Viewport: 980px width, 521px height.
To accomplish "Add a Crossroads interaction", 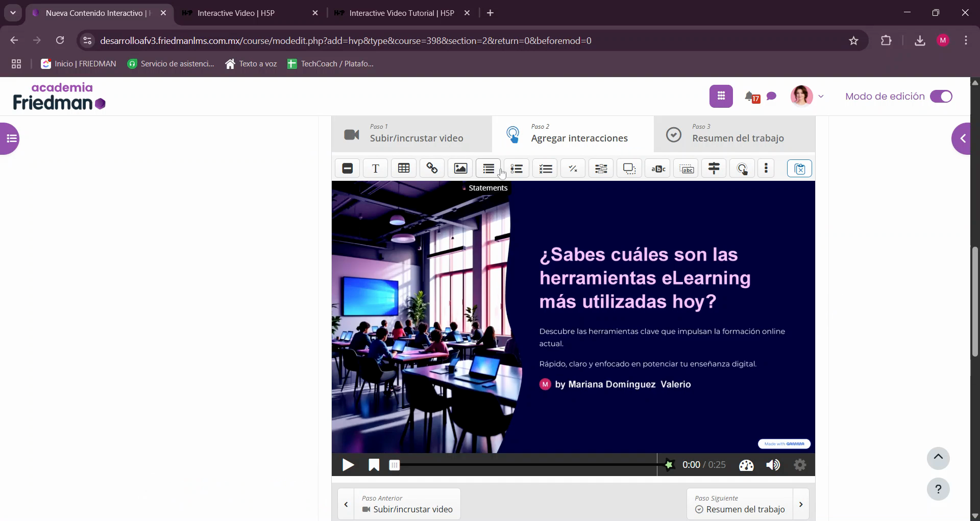I will click(x=714, y=169).
